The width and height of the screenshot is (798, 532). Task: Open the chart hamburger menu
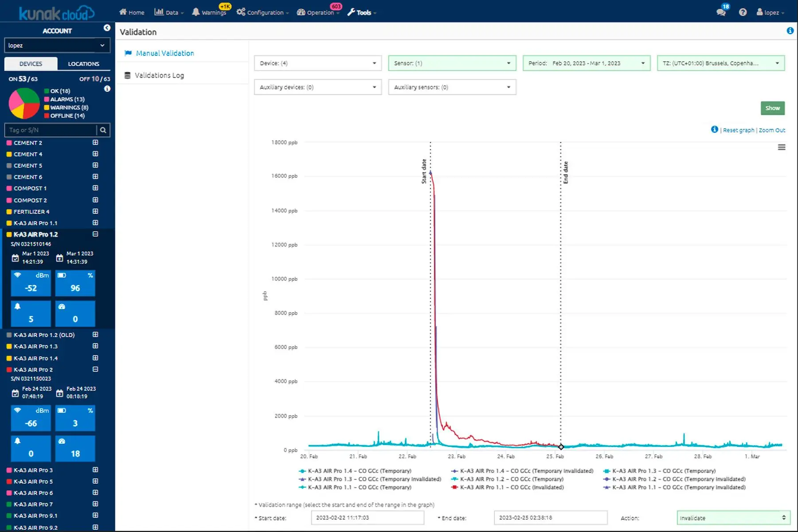[x=782, y=147]
